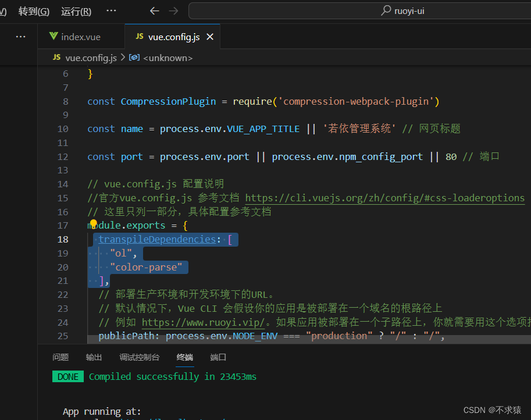531x420 pixels.
Task: Click 'Compiled successfully in 23453ms' text
Action: (x=173, y=376)
